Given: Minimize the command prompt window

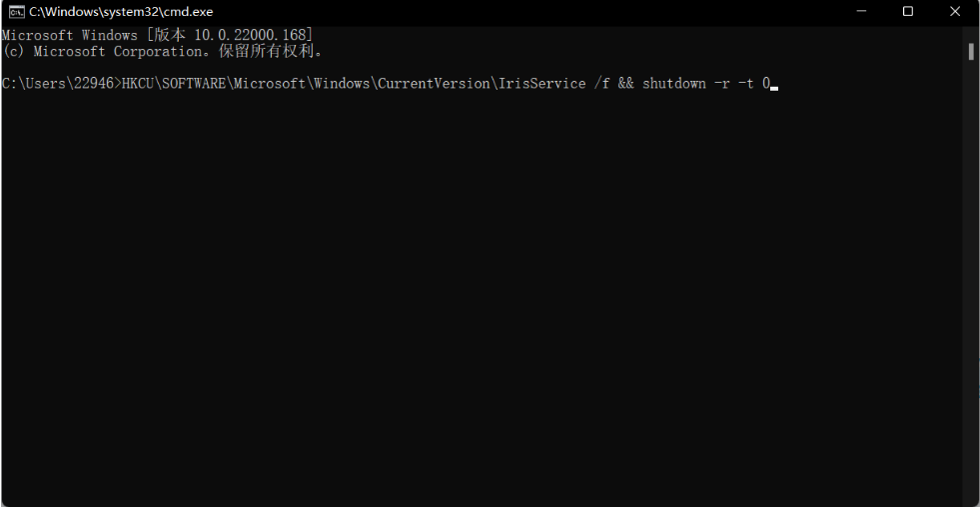Looking at the screenshot, I should point(863,12).
